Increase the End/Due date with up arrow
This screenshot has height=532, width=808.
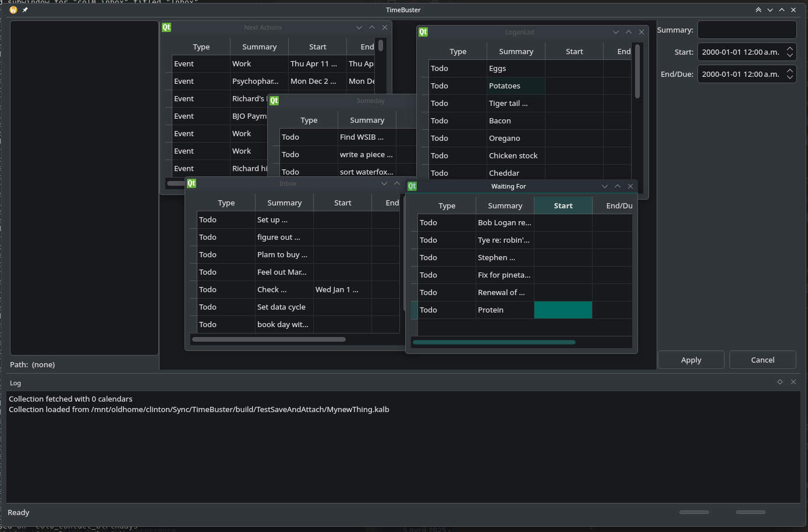pyautogui.click(x=790, y=71)
